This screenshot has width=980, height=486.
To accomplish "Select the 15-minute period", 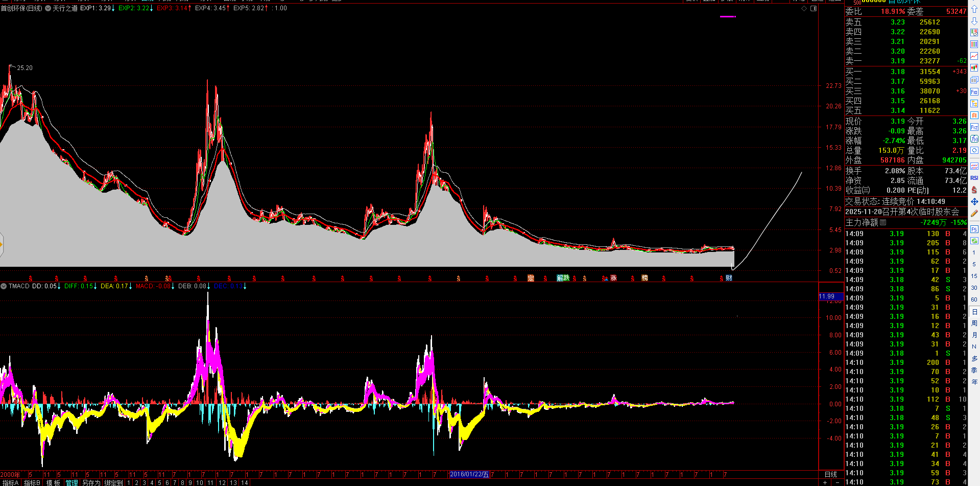I will [974, 276].
